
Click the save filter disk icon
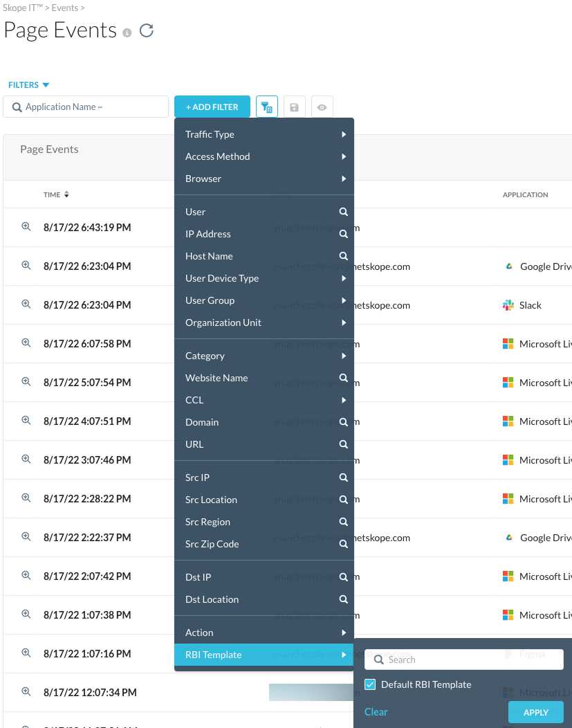(x=294, y=107)
